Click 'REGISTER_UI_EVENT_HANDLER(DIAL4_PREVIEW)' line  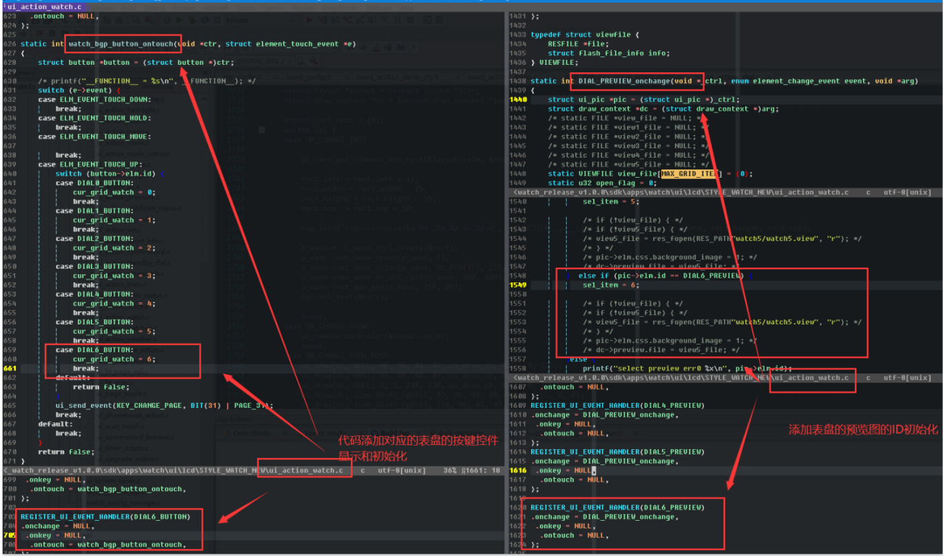(617, 405)
